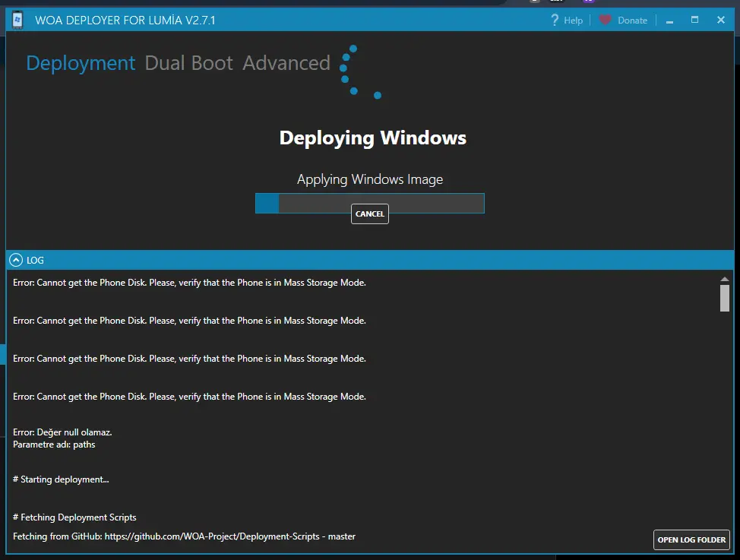Select the '# Fetching Deployment Scripts' log line
740x560 pixels.
[x=74, y=517]
